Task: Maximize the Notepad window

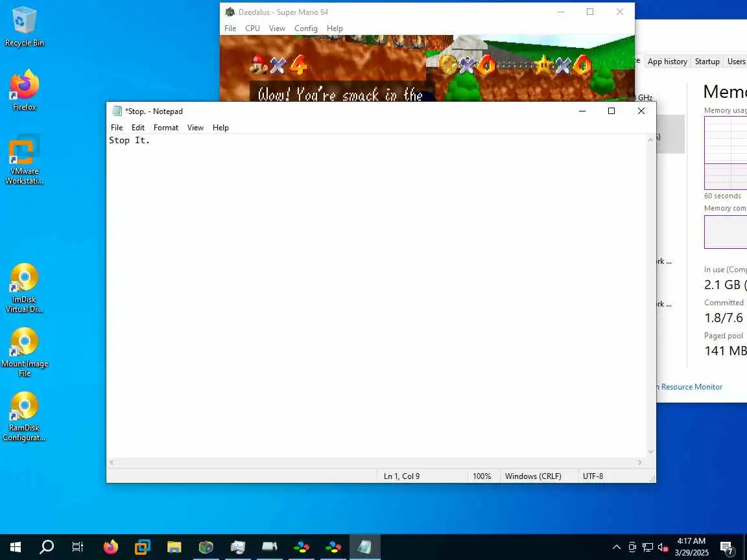Action: 611,111
